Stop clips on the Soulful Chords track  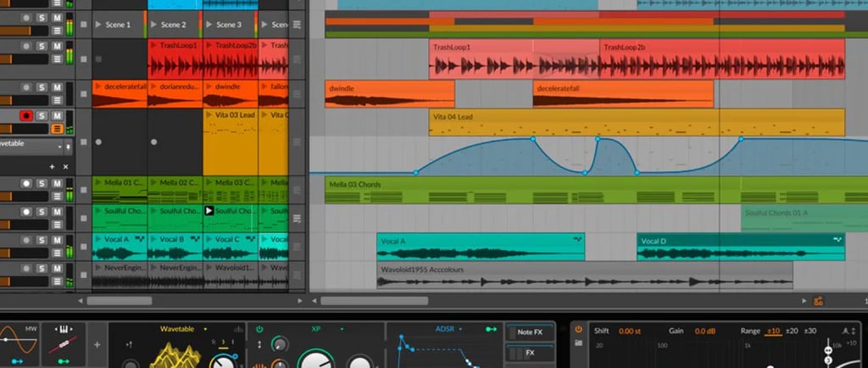point(84,218)
